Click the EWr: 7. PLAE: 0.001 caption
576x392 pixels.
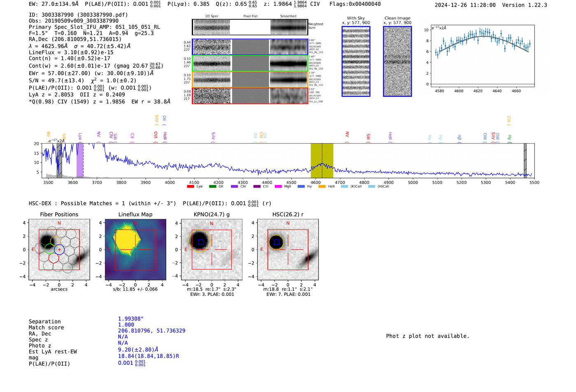point(288,294)
